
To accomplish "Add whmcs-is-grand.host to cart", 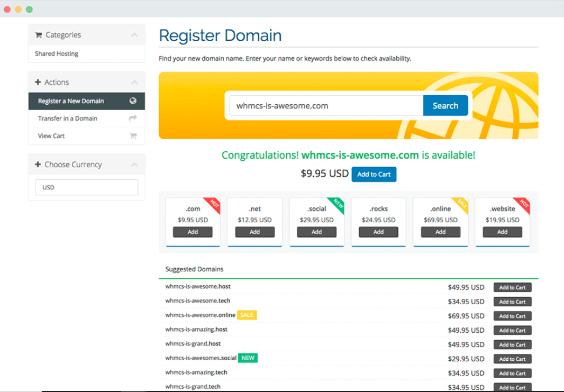I will pos(513,344).
